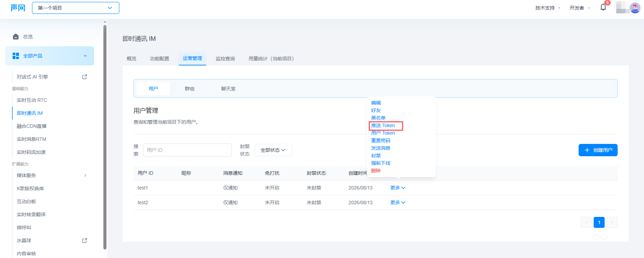
Task: Select 推送 Token from the menu
Action: coord(383,125)
